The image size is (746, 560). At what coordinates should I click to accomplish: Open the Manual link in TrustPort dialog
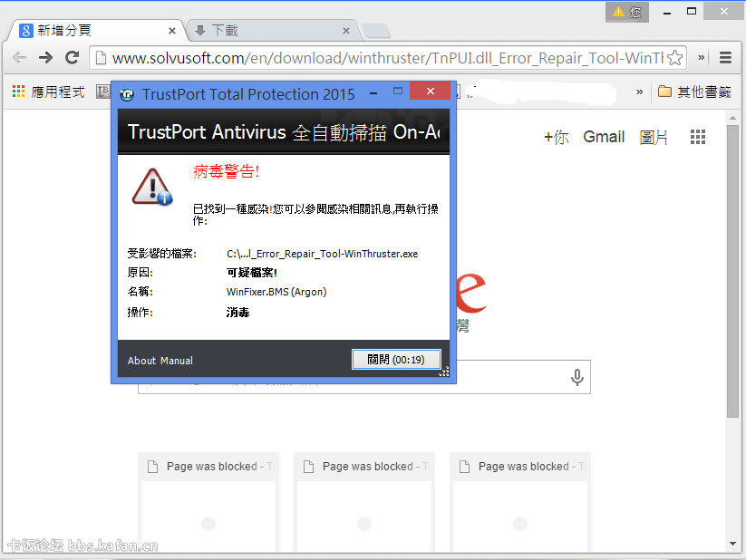click(x=177, y=361)
